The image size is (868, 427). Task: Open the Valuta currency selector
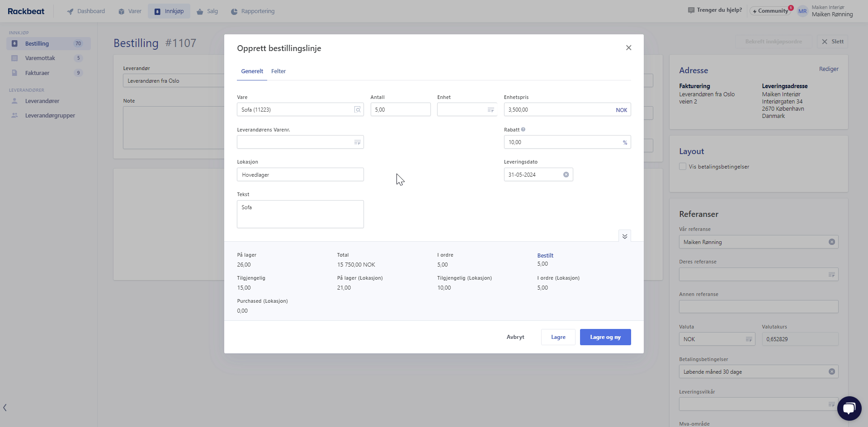pos(749,339)
